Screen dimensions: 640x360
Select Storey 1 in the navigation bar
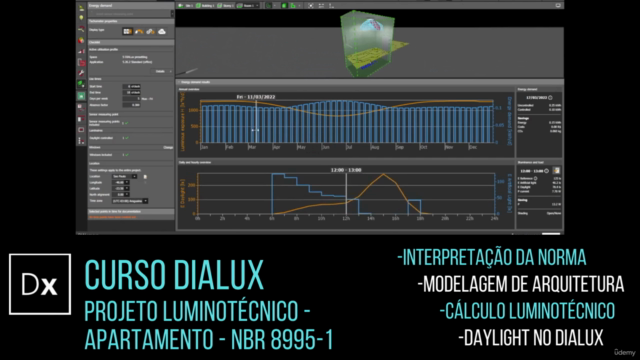(x=225, y=6)
